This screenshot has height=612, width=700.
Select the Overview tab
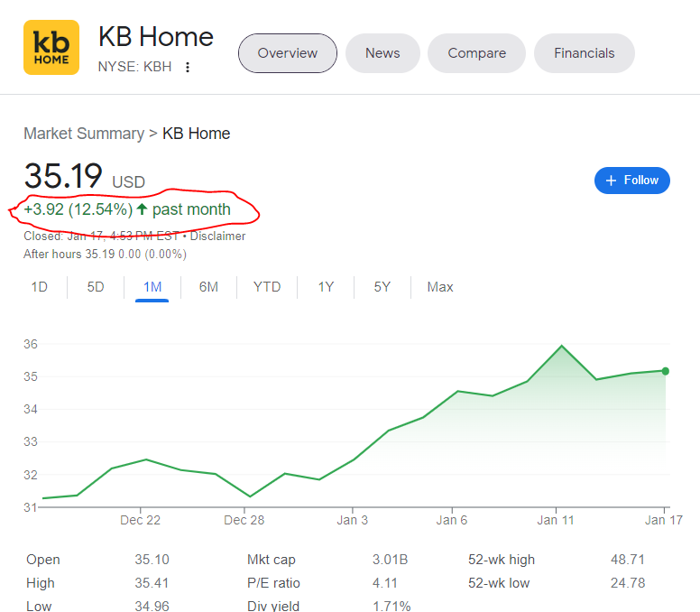click(x=288, y=53)
